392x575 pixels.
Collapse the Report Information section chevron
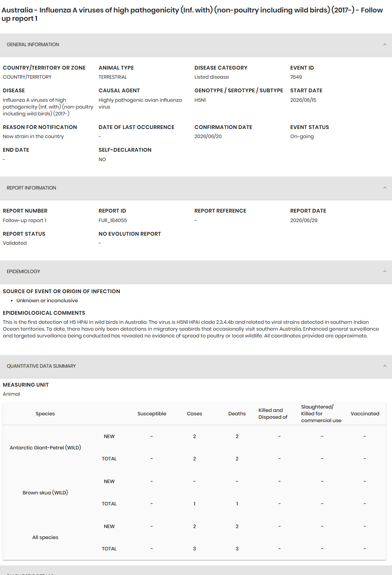tap(384, 188)
